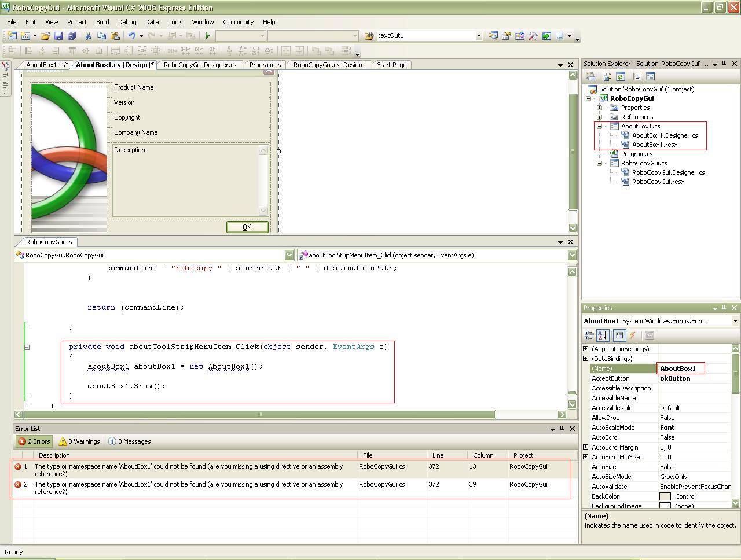Click the New Project toolbar icon

(12, 36)
